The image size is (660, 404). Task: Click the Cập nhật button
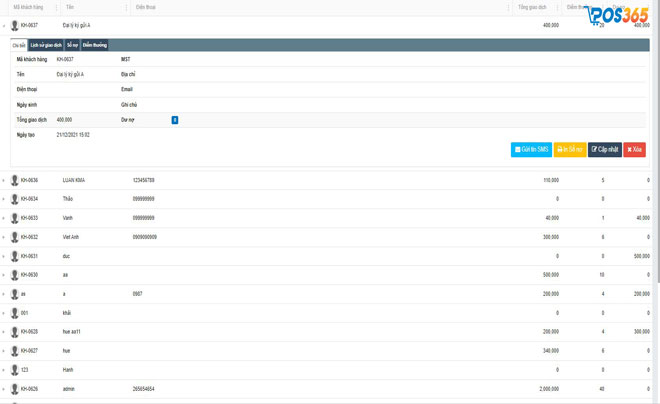tap(605, 149)
